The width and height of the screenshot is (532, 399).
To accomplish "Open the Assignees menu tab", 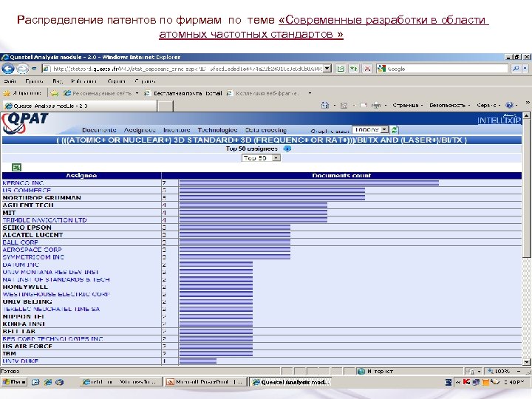I will [140, 130].
